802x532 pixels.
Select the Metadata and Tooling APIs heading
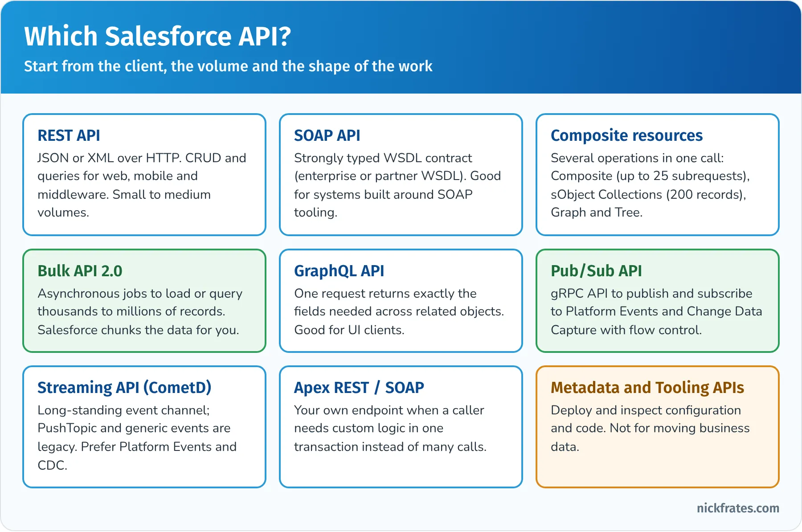[x=647, y=387]
